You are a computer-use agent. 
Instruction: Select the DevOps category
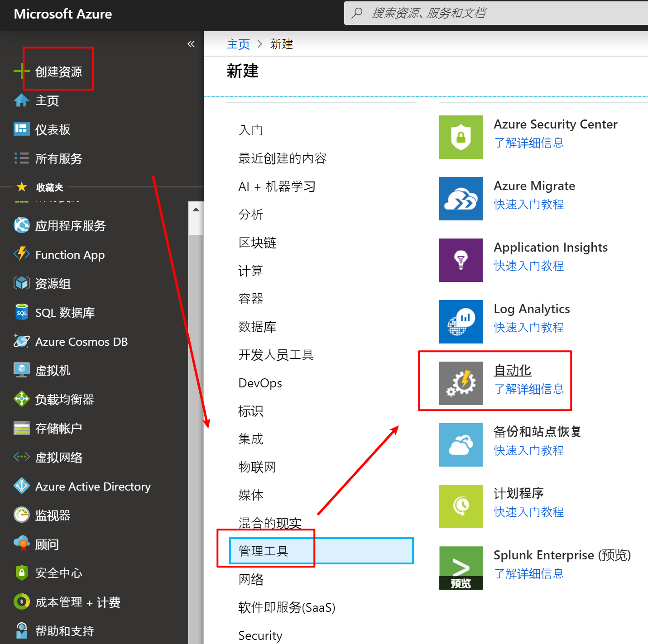point(260,383)
